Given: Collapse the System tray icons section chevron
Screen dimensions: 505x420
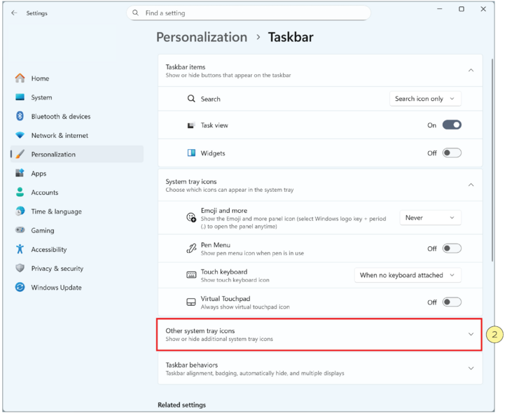Looking at the screenshot, I should click(471, 185).
